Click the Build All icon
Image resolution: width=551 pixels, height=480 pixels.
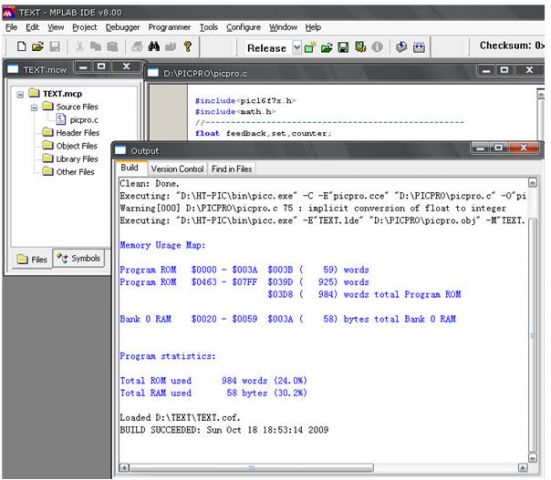pyautogui.click(x=419, y=47)
